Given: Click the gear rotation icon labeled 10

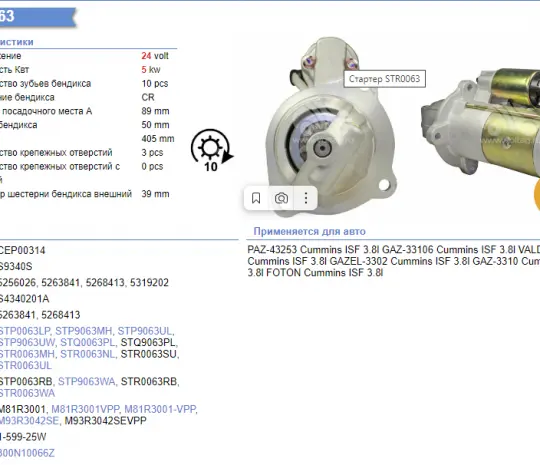Looking at the screenshot, I should pos(212,150).
